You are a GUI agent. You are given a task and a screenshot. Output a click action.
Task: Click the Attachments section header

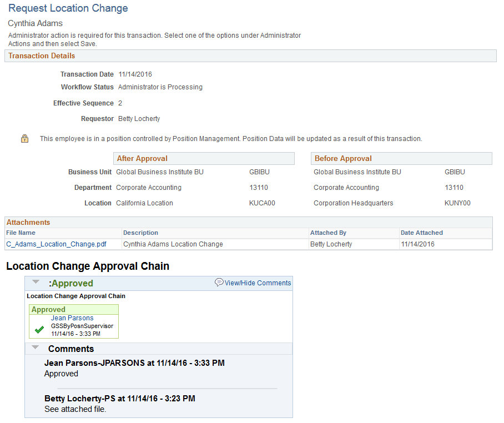coord(249,223)
